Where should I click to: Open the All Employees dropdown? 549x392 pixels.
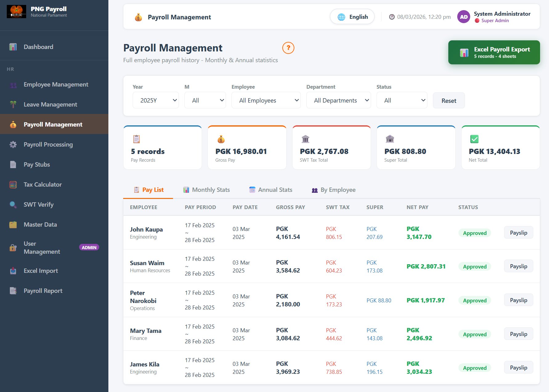click(266, 100)
